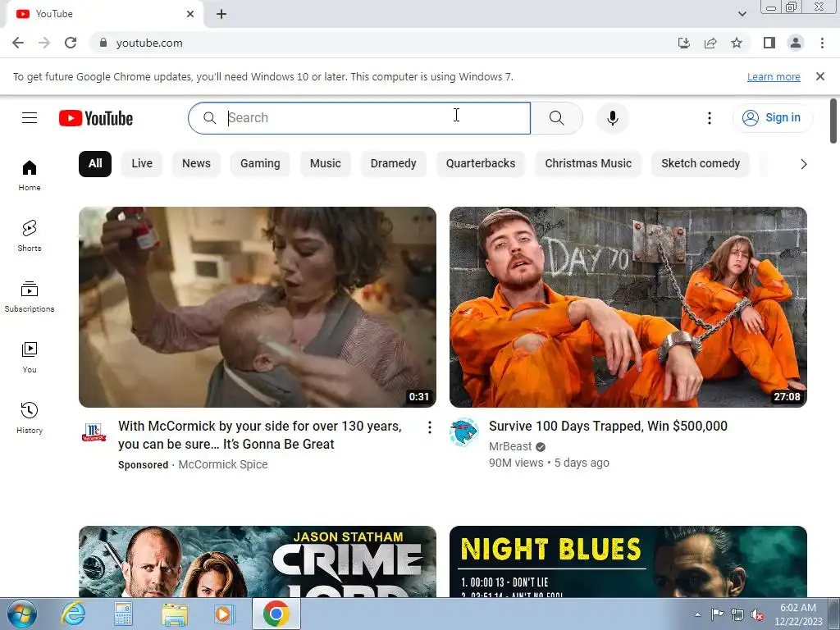840x630 pixels.
Task: Open Chrome profile avatar menu
Action: [796, 43]
